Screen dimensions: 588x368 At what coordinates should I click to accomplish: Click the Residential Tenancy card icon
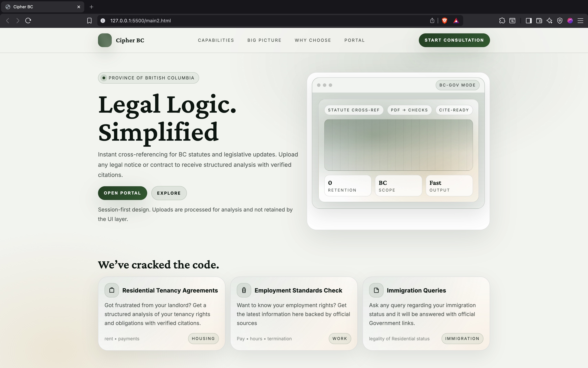tap(112, 290)
